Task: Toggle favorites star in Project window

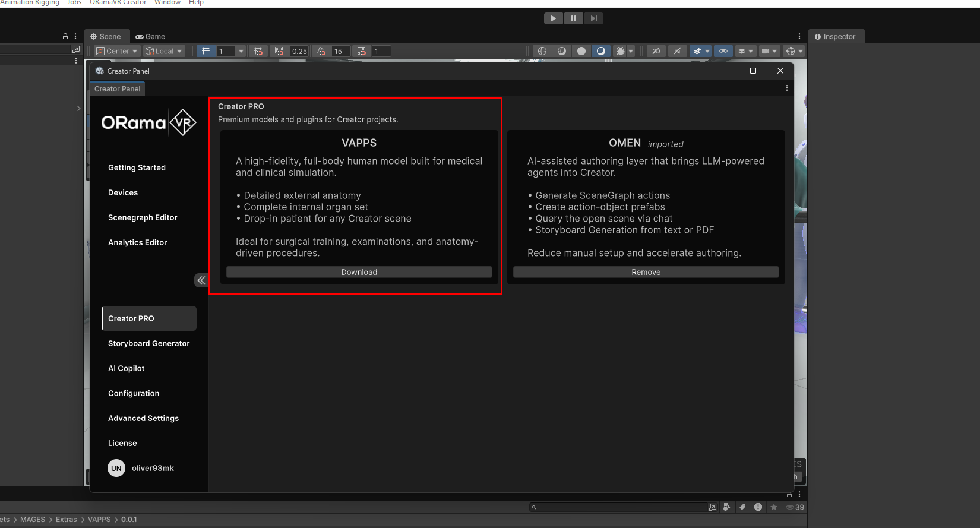Action: tap(774, 507)
